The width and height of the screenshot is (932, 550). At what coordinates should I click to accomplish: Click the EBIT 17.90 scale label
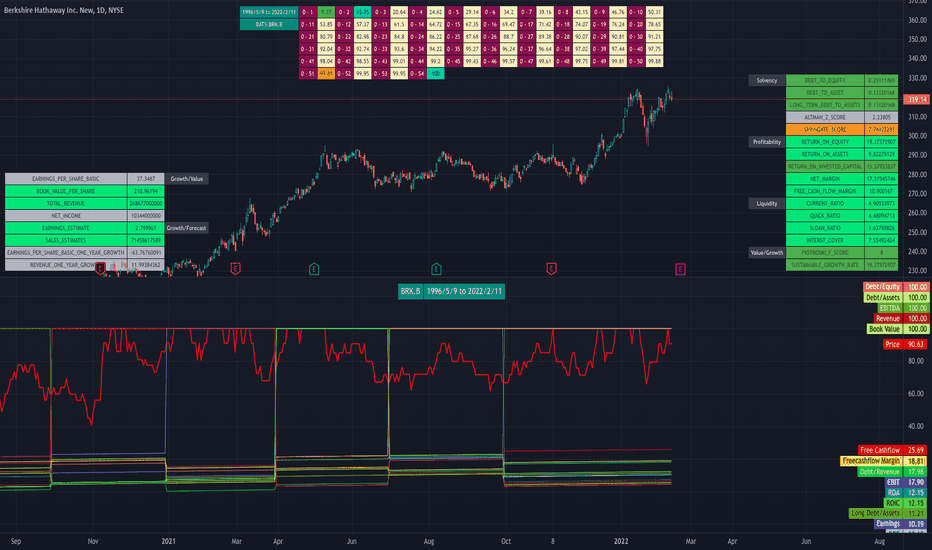pyautogui.click(x=907, y=482)
